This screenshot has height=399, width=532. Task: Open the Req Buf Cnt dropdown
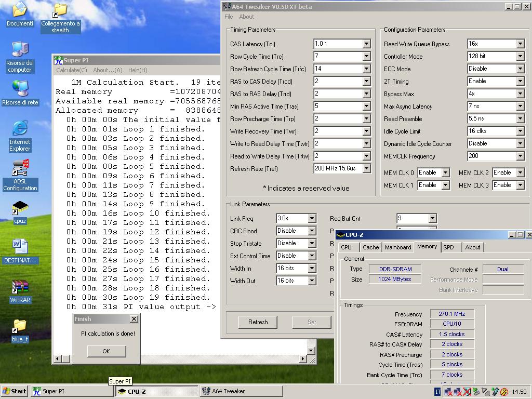(x=432, y=219)
